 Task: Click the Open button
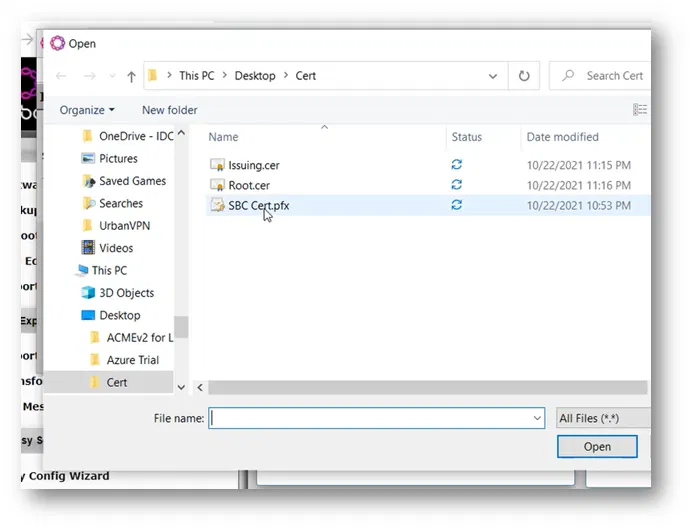(597, 447)
